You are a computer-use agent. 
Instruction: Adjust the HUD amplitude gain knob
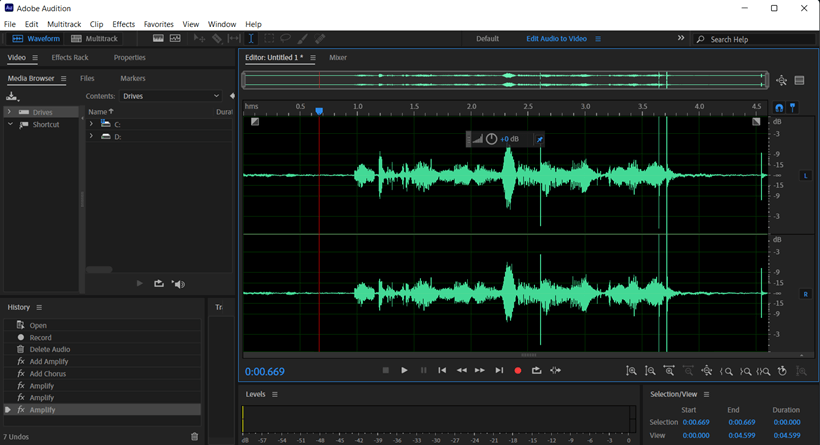pos(492,139)
